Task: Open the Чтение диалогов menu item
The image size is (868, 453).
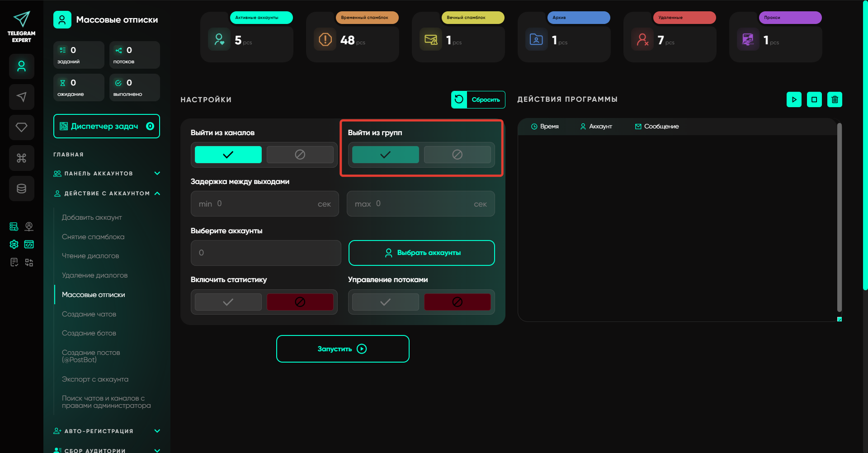Action: (x=90, y=256)
